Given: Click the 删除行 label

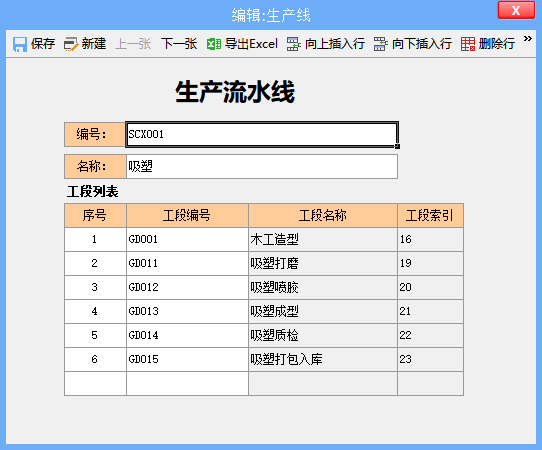Looking at the screenshot, I should click(497, 44).
